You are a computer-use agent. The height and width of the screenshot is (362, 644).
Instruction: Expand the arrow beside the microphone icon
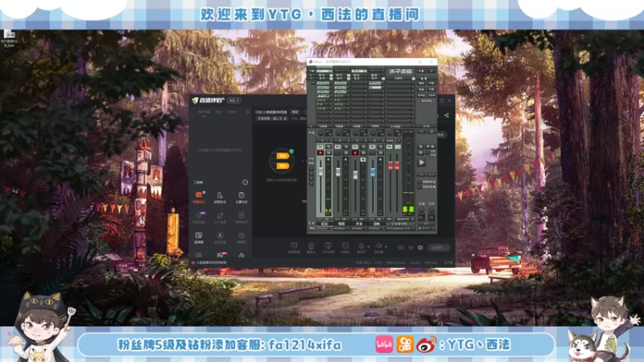tap(369, 247)
